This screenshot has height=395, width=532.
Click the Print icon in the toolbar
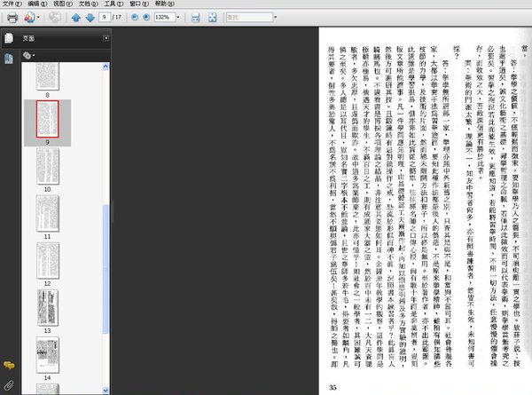pyautogui.click(x=12, y=18)
